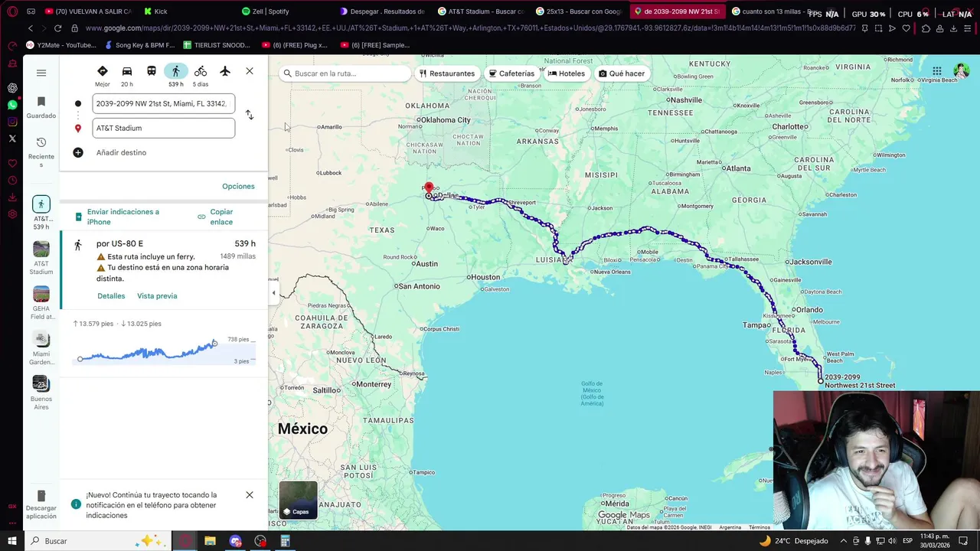Open route Opciones

pos(238,186)
